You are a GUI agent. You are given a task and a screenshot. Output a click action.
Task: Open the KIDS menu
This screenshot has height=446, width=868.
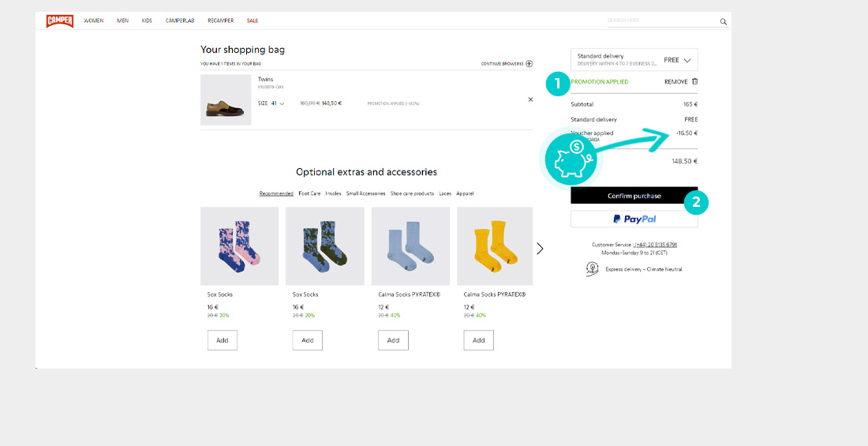147,21
